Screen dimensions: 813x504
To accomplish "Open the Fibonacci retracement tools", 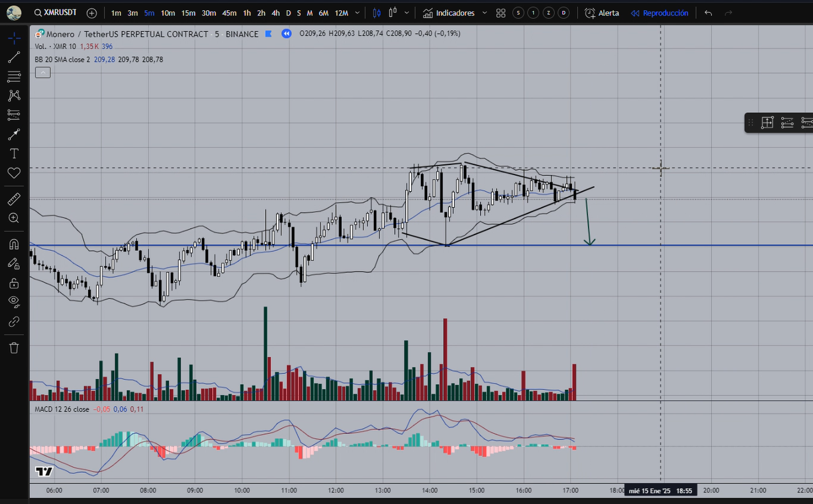I will pos(14,76).
